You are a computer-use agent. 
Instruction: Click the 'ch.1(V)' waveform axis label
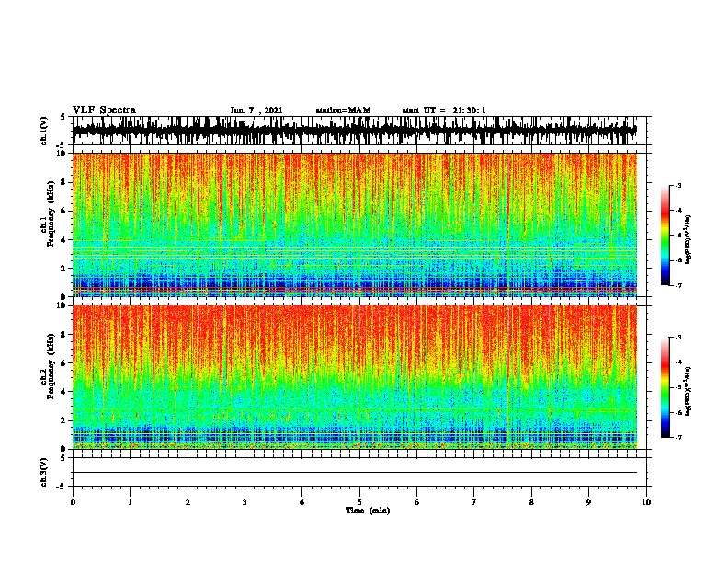point(44,131)
